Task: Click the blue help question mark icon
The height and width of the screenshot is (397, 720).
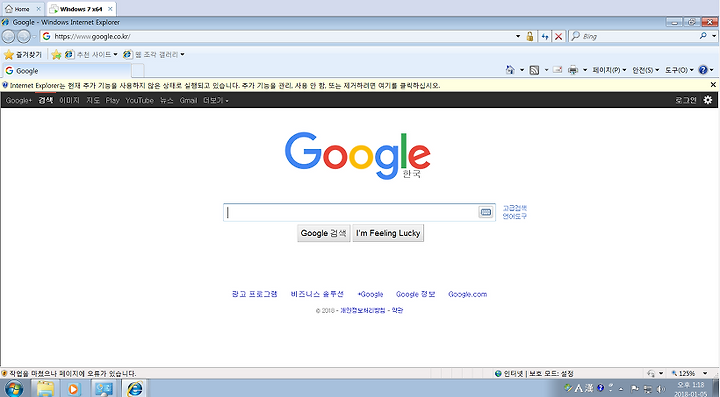Action: click(x=703, y=70)
